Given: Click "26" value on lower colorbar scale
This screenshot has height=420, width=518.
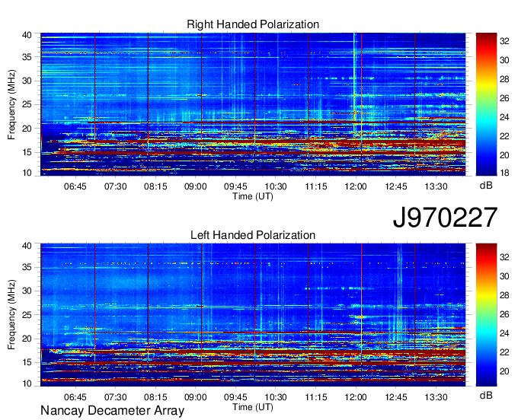Looking at the screenshot, I should tap(504, 314).
